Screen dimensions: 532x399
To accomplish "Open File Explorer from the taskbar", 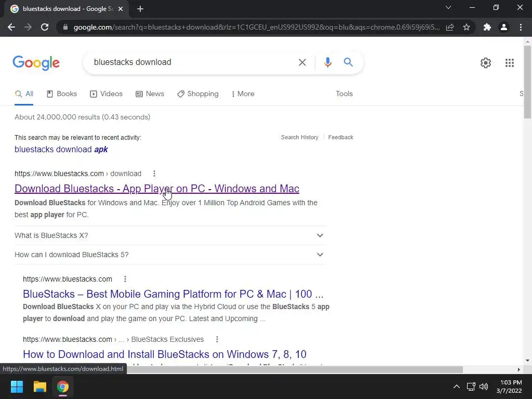I will click(39, 387).
